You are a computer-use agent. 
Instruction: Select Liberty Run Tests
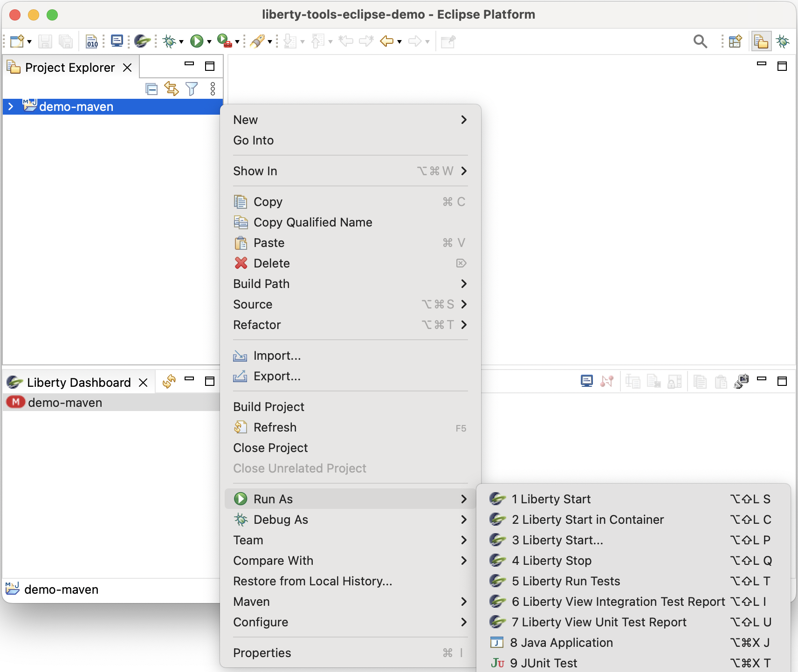pyautogui.click(x=633, y=581)
